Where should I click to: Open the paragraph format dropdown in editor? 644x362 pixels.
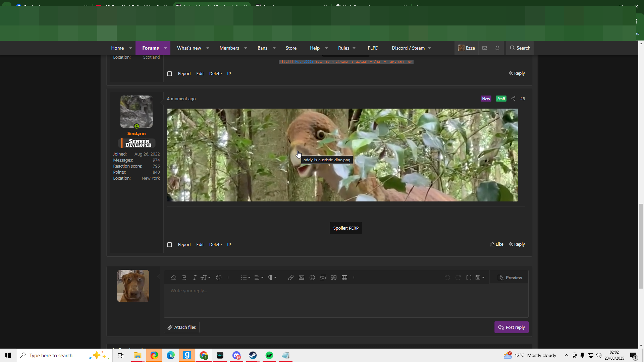point(272,278)
